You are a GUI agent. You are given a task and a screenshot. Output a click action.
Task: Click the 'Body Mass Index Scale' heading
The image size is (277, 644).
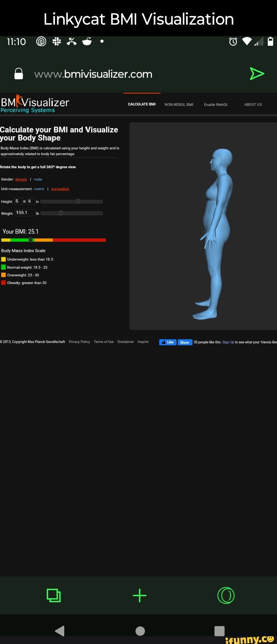pos(23,251)
